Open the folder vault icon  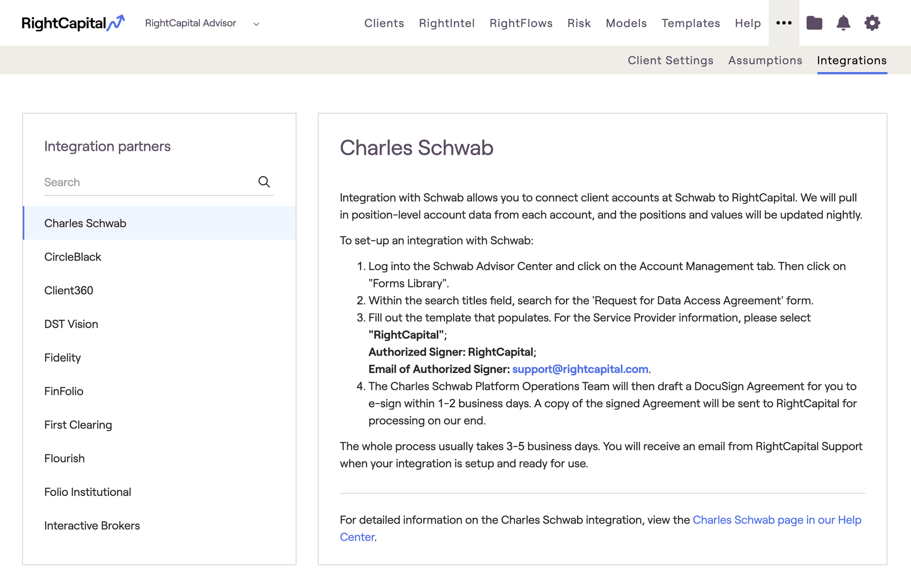click(x=814, y=23)
